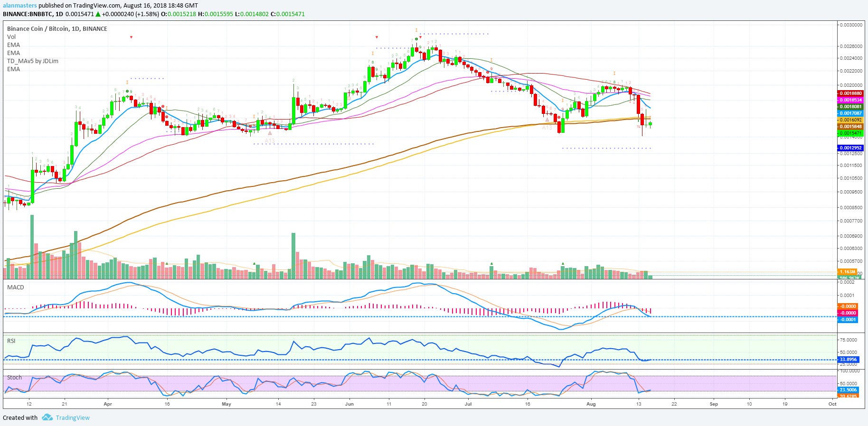Click the light blue 0.0017087 price label
Image resolution: width=868 pixels, height=426 pixels.
(x=850, y=113)
